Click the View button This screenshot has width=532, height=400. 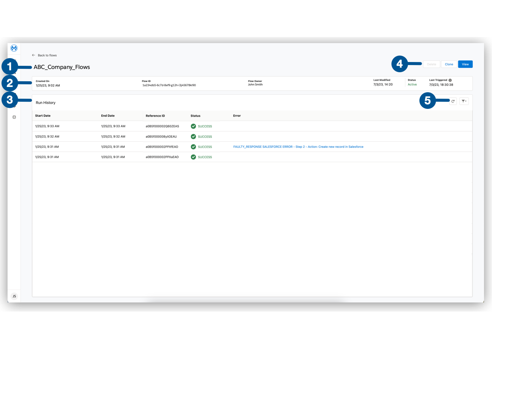pos(465,64)
